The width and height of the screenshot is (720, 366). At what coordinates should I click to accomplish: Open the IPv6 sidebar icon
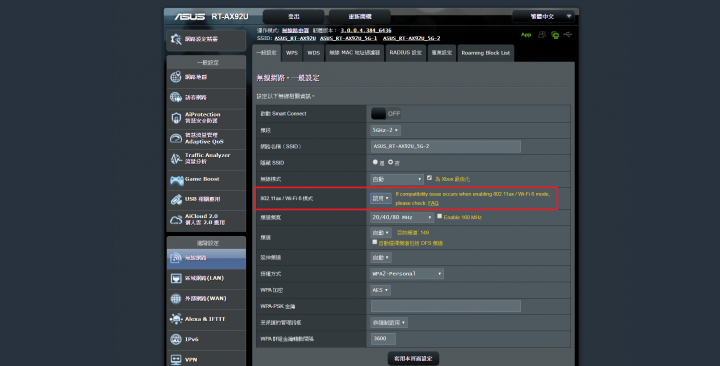coord(176,339)
